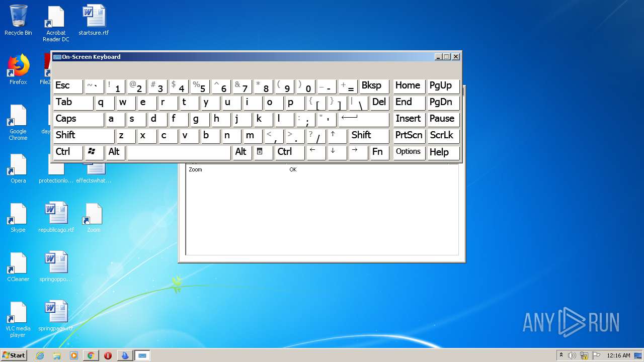The image size is (644, 362).
Task: Select the VLC media player shortcut
Action: (18, 320)
